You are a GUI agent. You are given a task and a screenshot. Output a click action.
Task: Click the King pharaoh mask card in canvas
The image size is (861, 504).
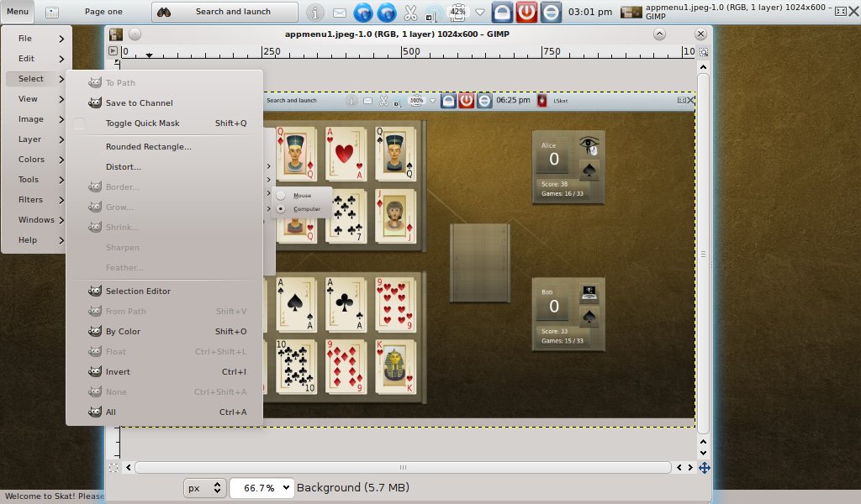tap(395, 366)
